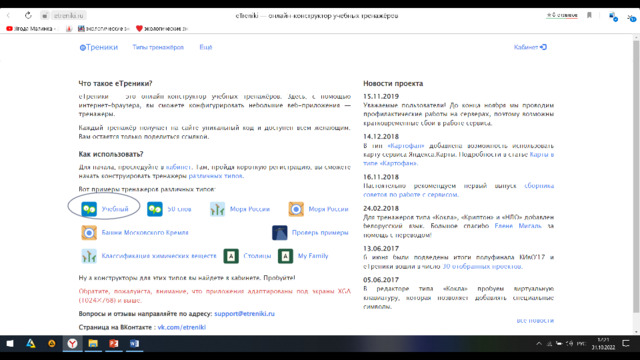
Task: Open the vk.com/etreniki link
Action: click(182, 327)
